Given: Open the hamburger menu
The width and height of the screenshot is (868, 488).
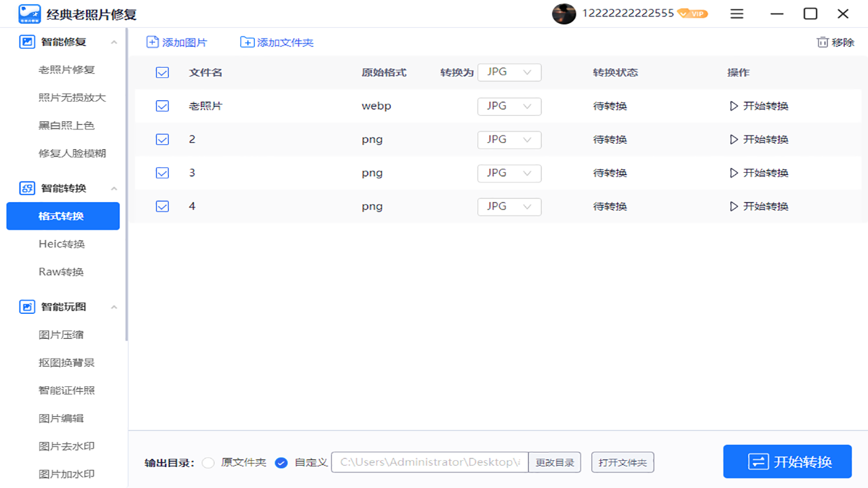Looking at the screenshot, I should click(x=736, y=14).
